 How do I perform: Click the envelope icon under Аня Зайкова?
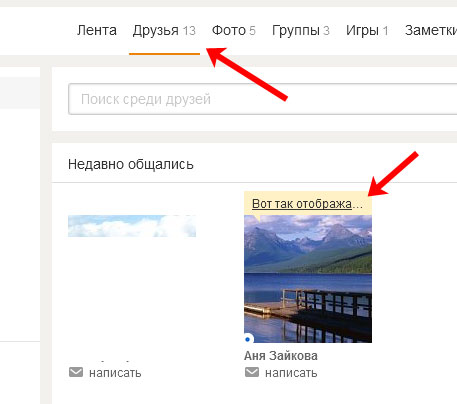[252, 372]
